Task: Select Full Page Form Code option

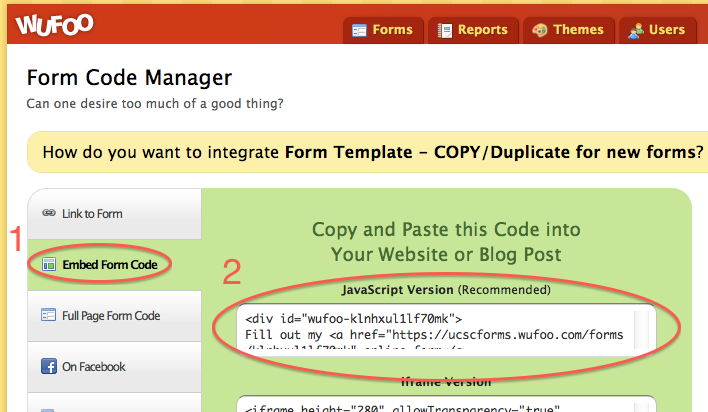Action: [115, 315]
